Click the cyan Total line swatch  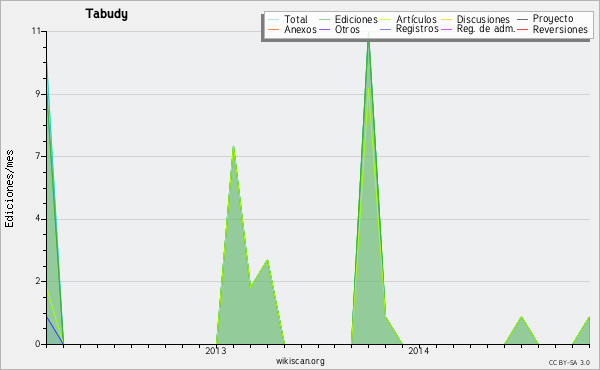(274, 20)
